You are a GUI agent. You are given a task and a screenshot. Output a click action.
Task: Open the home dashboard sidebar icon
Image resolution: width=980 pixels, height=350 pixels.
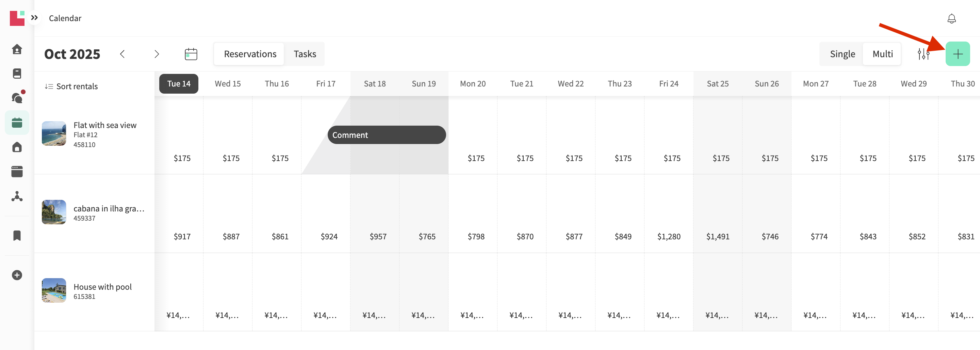click(17, 49)
